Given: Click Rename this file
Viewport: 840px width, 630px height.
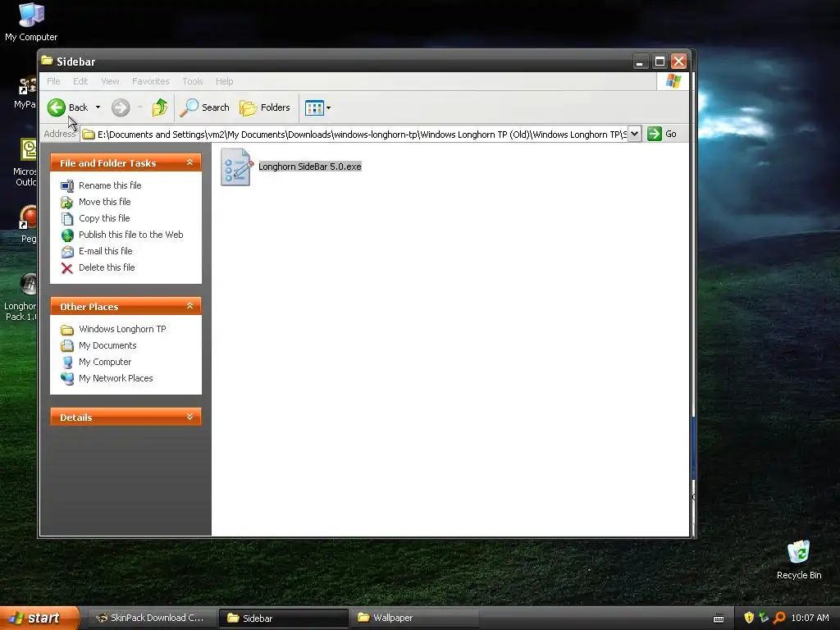Looking at the screenshot, I should pos(110,185).
